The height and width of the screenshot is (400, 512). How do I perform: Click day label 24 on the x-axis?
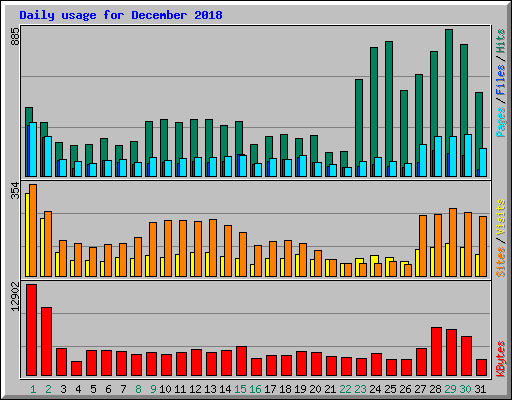pyautogui.click(x=375, y=389)
